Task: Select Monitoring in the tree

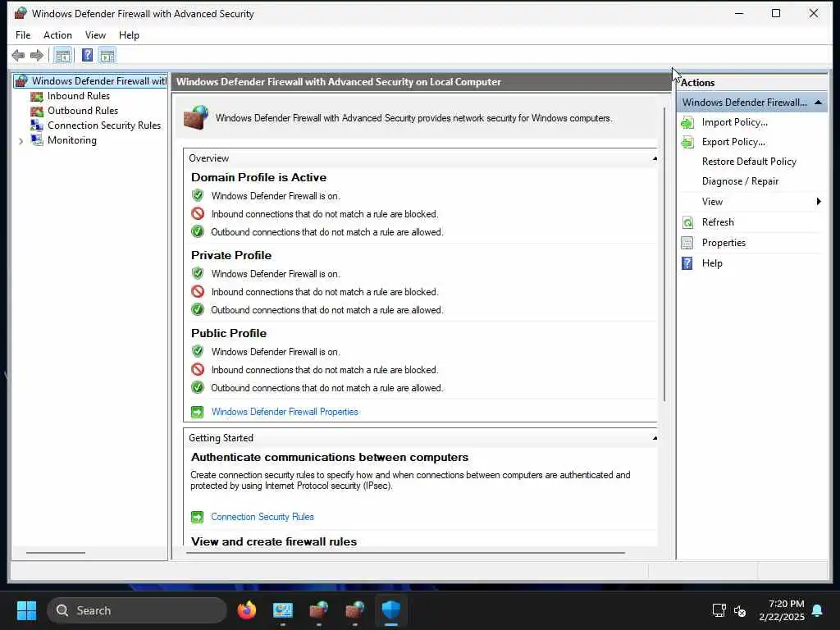Action: (72, 140)
